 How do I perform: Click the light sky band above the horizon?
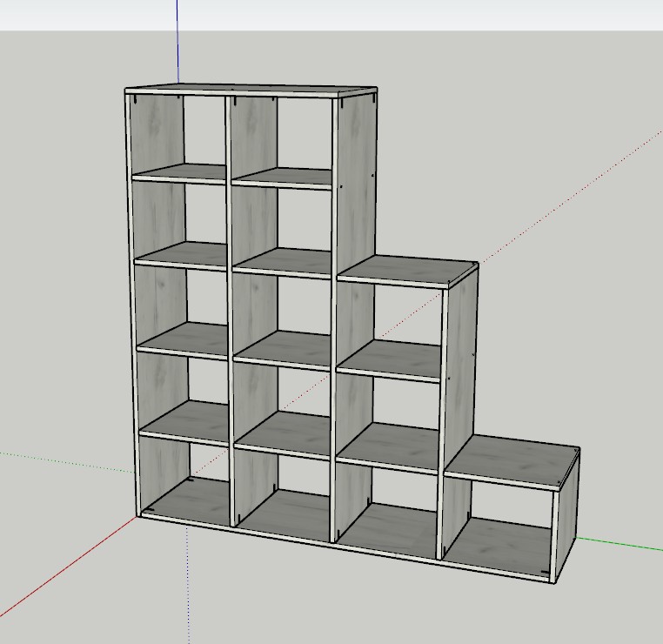coord(435,16)
